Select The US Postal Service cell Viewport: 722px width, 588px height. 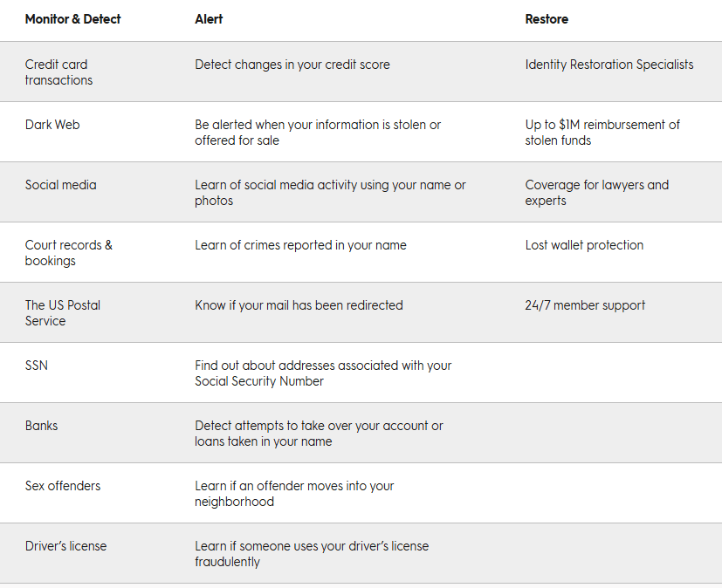click(62, 313)
